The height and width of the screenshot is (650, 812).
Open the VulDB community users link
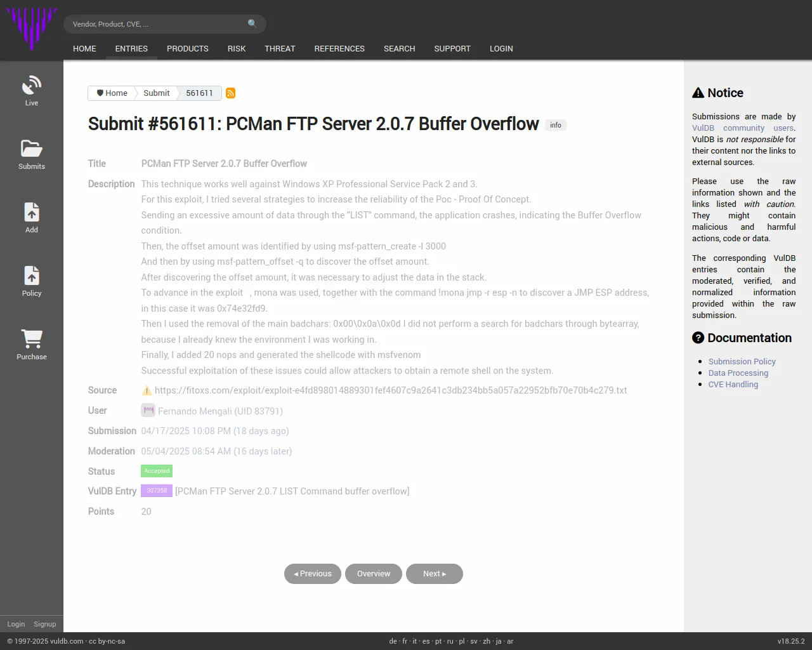(743, 128)
